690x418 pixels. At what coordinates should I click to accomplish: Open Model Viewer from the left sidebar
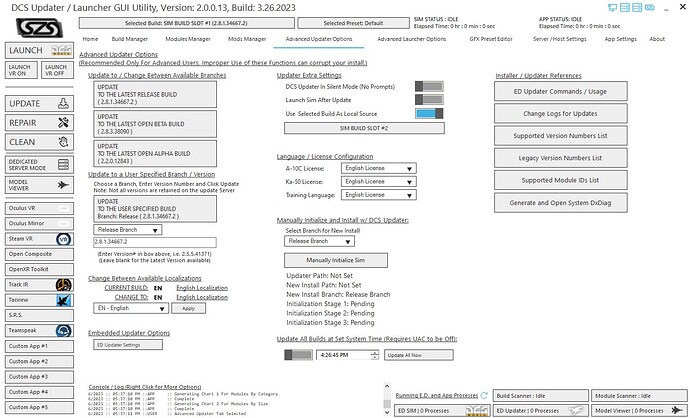[39, 185]
